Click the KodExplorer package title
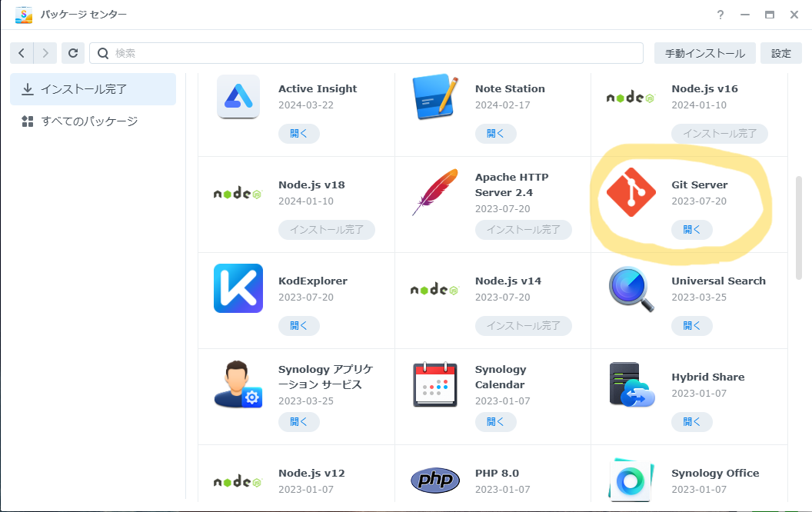Screen dimensions: 812x512 (x=313, y=281)
